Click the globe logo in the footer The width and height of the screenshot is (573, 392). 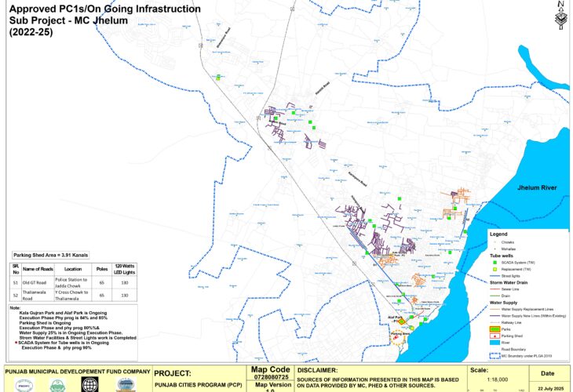[x=90, y=385]
